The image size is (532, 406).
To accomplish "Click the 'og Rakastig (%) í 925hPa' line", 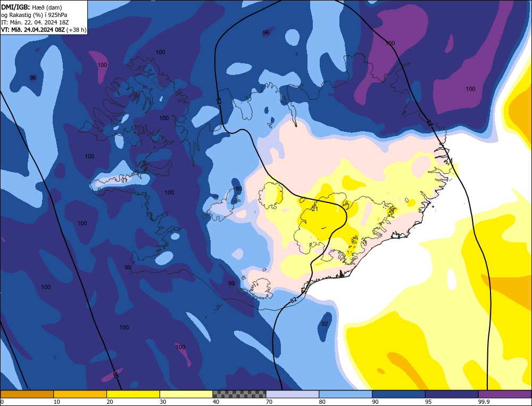I will click(x=34, y=15).
